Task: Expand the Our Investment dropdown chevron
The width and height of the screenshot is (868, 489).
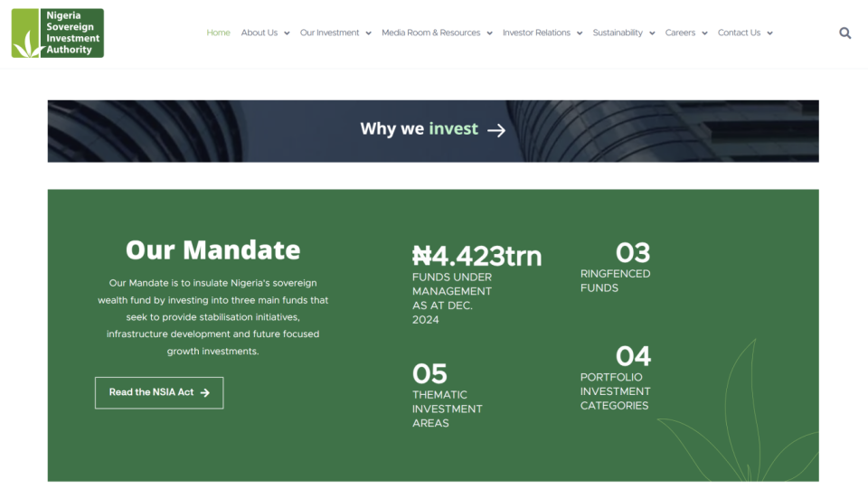Action: [x=368, y=33]
